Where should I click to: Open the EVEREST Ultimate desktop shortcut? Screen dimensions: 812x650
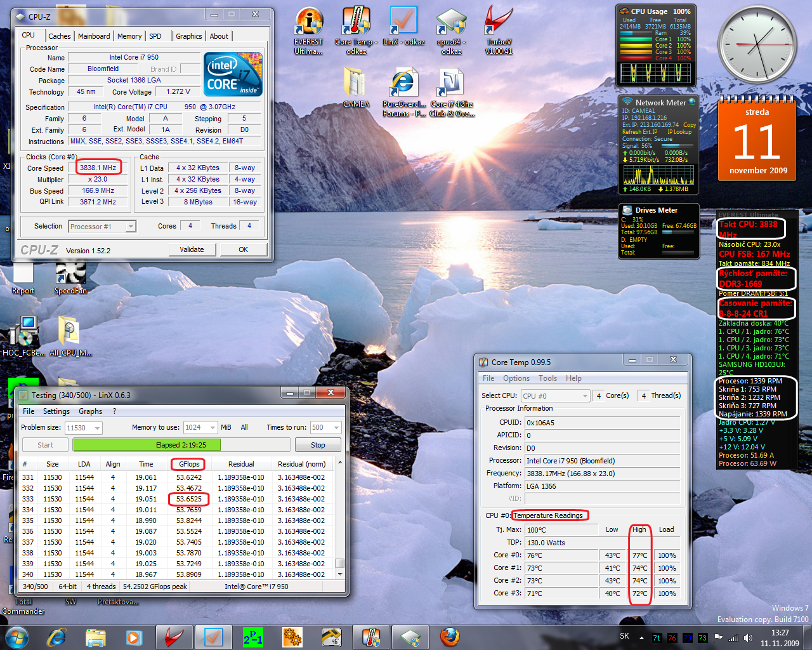tap(308, 30)
